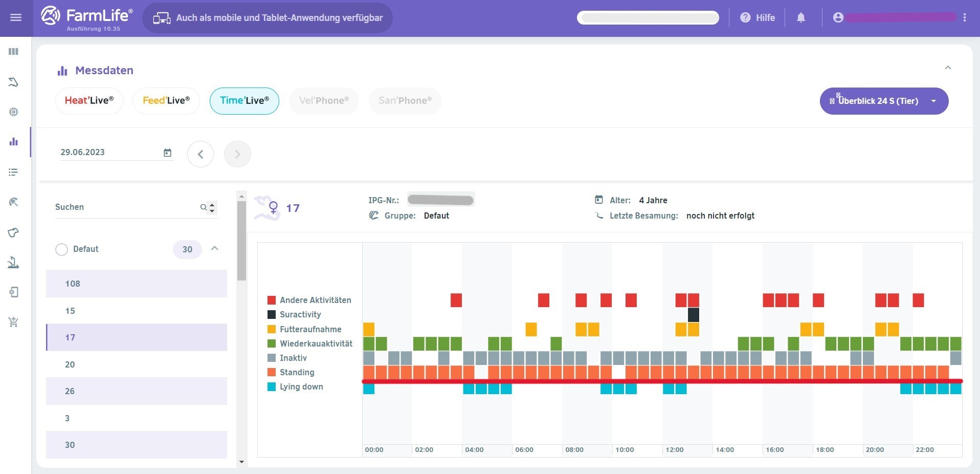The height and width of the screenshot is (474, 980).
Task: Select animal 108 in the list
Action: point(136,284)
